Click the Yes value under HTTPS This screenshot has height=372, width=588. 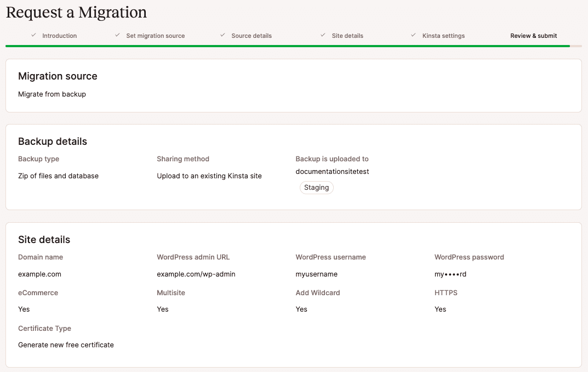pyautogui.click(x=440, y=309)
